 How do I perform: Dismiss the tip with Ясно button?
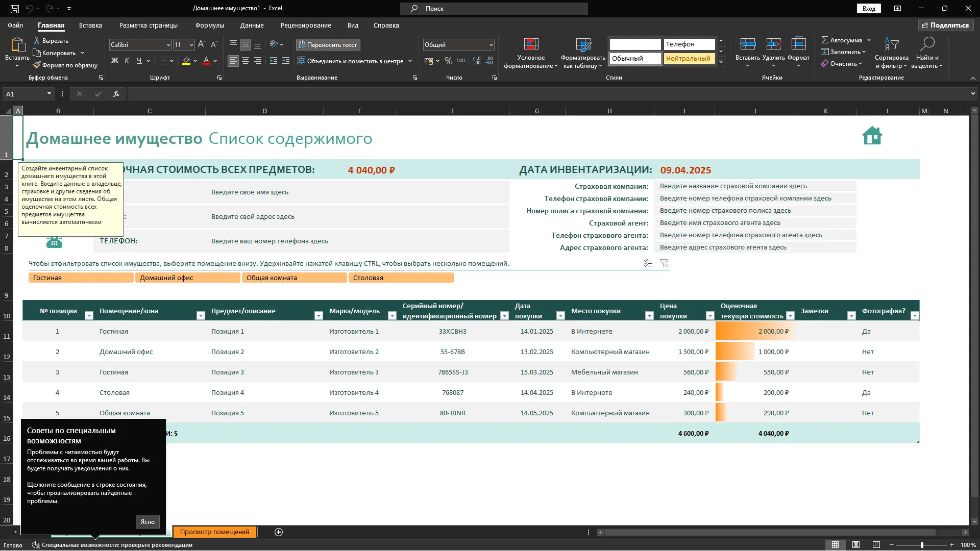147,521
